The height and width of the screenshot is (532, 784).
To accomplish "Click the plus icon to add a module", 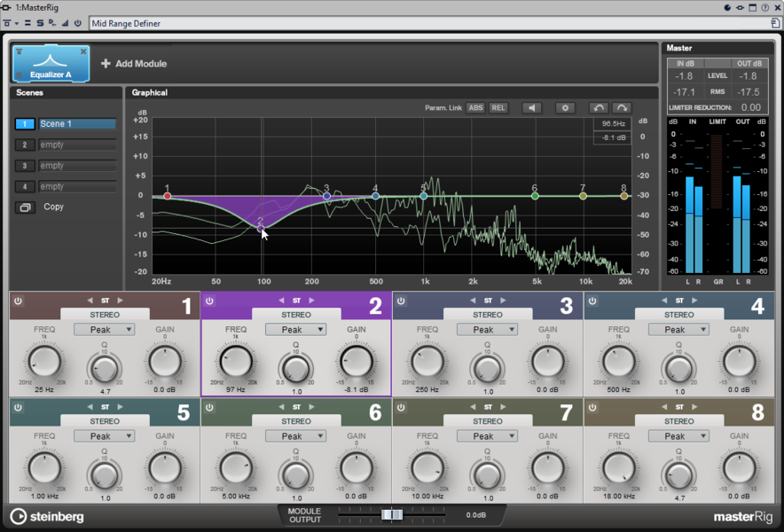I will tap(106, 64).
